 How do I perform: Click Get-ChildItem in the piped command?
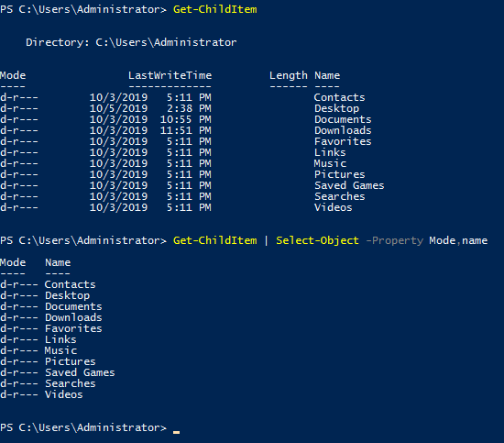pyautogui.click(x=214, y=240)
